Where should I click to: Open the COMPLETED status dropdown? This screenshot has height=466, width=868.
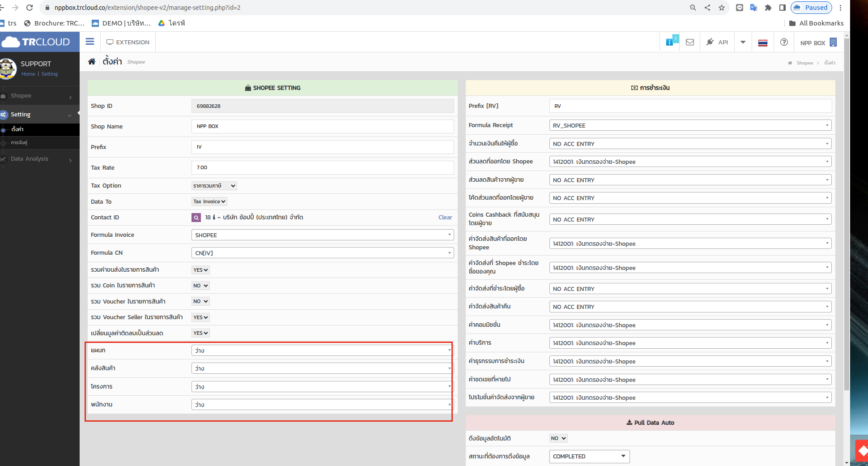[589, 457]
